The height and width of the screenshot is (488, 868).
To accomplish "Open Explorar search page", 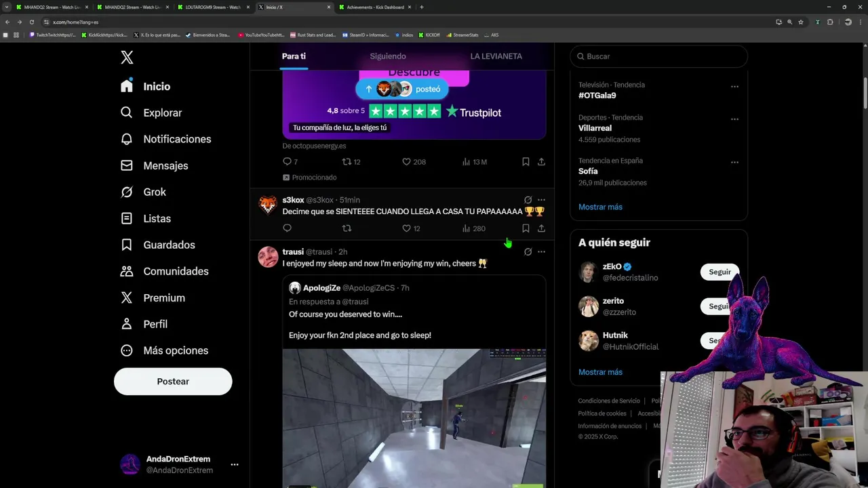I will [151, 113].
